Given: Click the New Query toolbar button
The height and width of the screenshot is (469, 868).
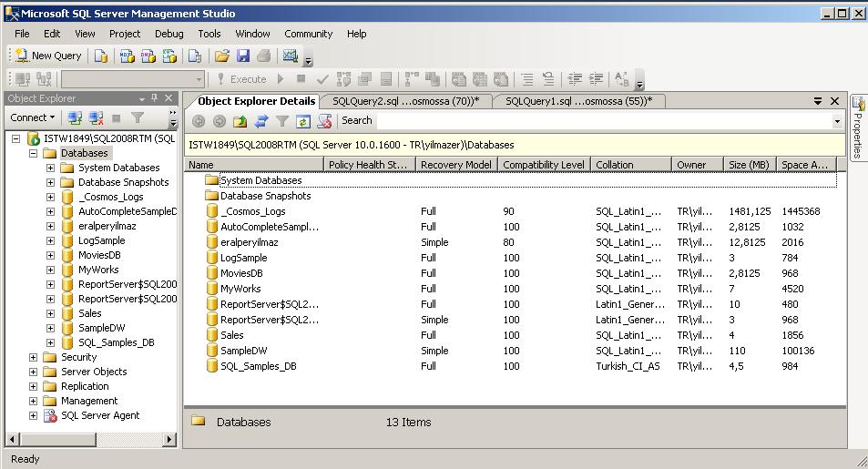Looking at the screenshot, I should 48,56.
